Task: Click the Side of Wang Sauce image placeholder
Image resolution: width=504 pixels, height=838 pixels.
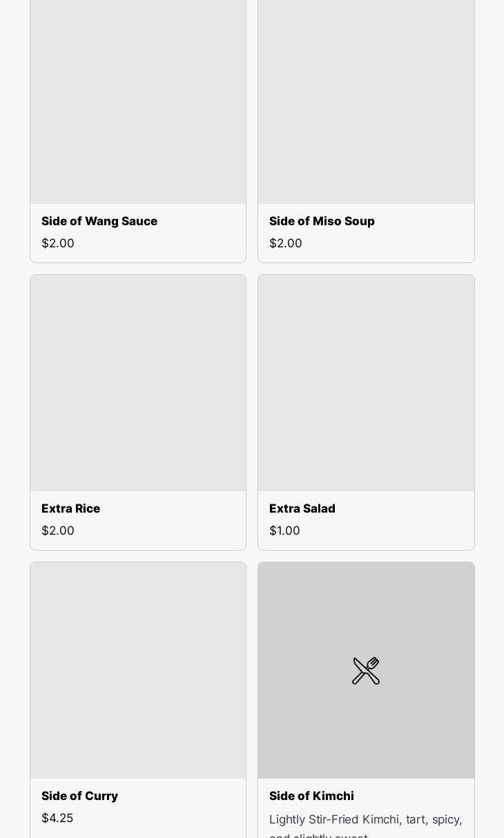Action: [138, 102]
